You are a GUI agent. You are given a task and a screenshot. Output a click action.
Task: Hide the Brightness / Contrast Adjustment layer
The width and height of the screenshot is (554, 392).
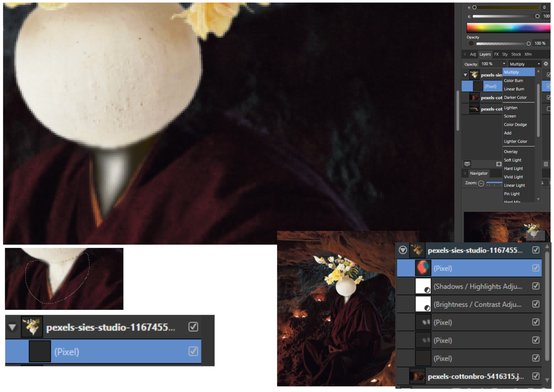click(x=536, y=304)
